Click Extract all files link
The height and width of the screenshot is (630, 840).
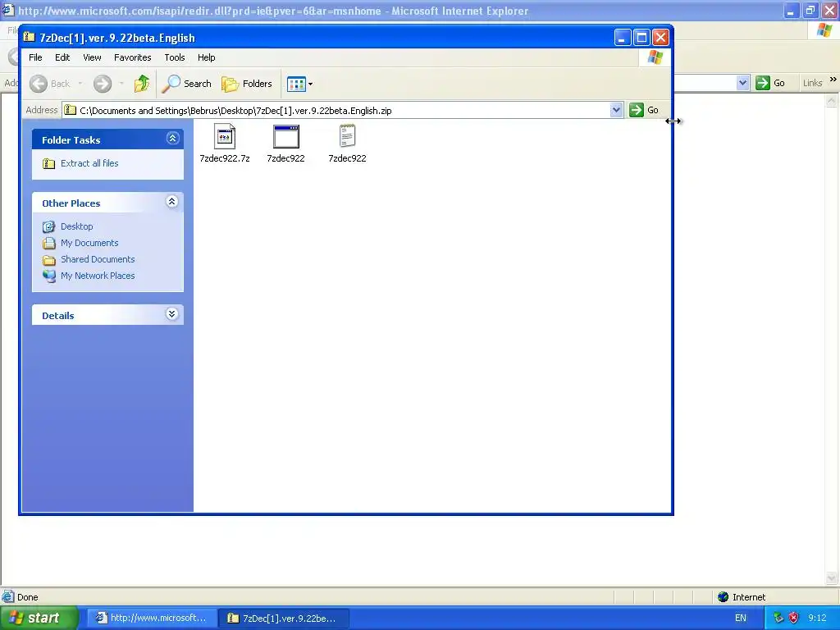coord(89,163)
